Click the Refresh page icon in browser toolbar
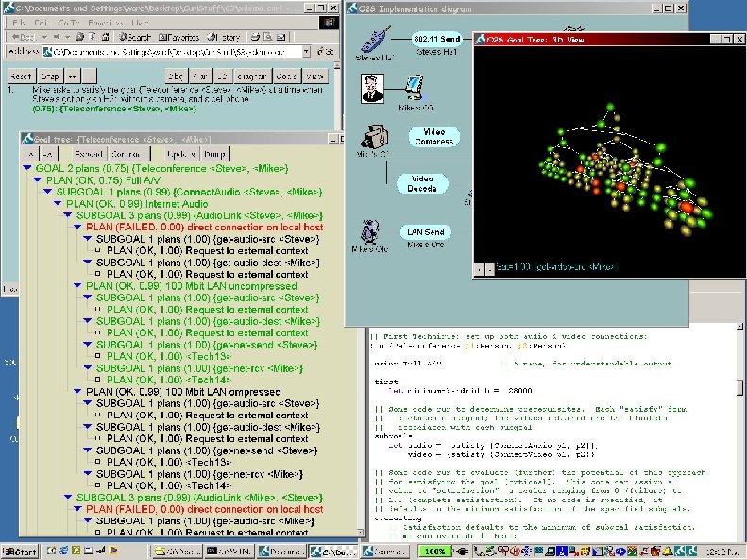747x560 pixels. 93,37
